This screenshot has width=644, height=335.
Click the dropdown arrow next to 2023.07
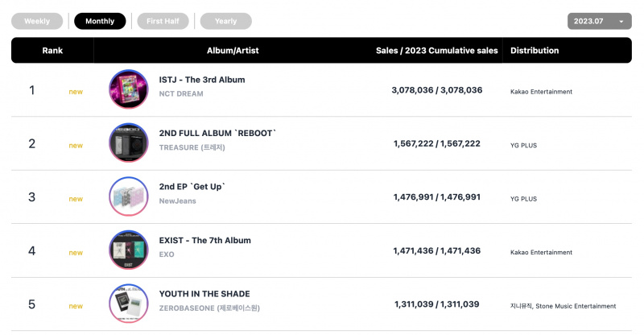pos(621,22)
